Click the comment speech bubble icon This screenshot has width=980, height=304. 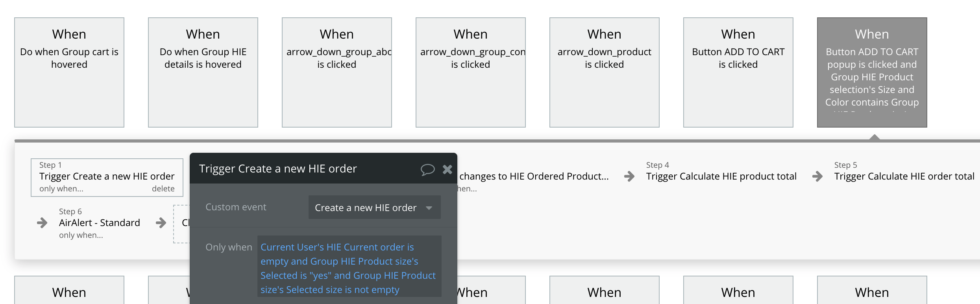[x=427, y=169]
